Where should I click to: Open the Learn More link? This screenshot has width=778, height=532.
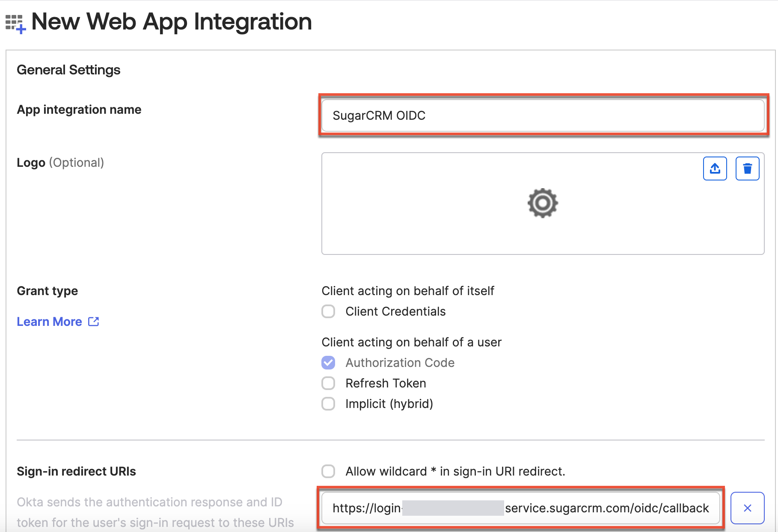(x=49, y=321)
